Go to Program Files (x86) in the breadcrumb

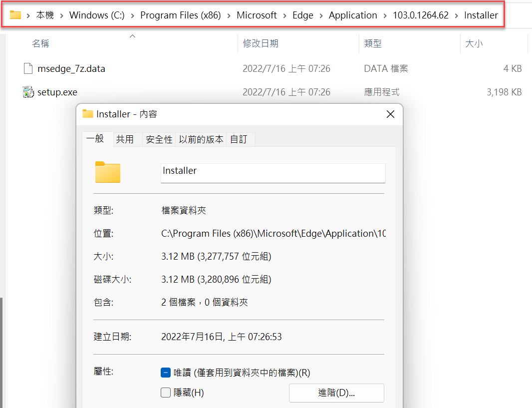click(x=181, y=15)
